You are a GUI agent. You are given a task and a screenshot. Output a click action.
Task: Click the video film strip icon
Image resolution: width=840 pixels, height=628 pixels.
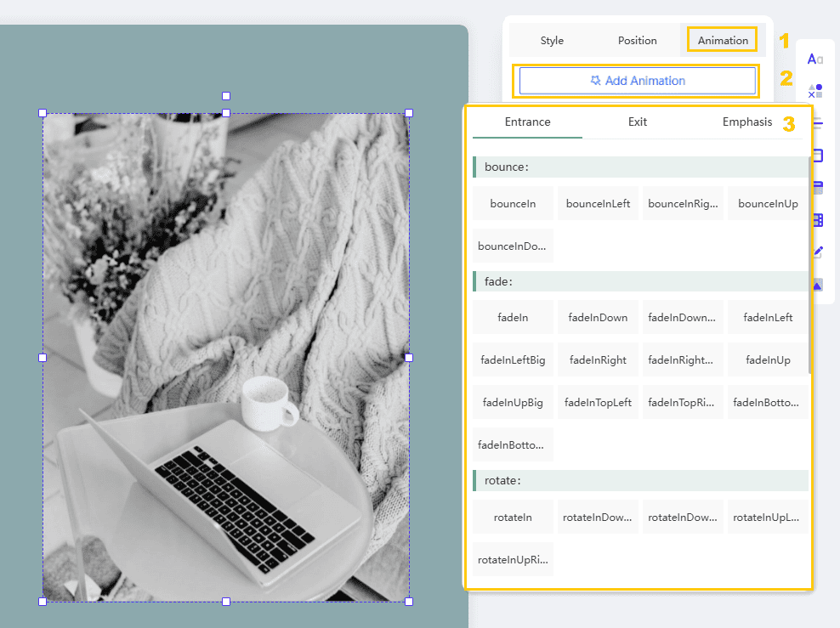[818, 220]
